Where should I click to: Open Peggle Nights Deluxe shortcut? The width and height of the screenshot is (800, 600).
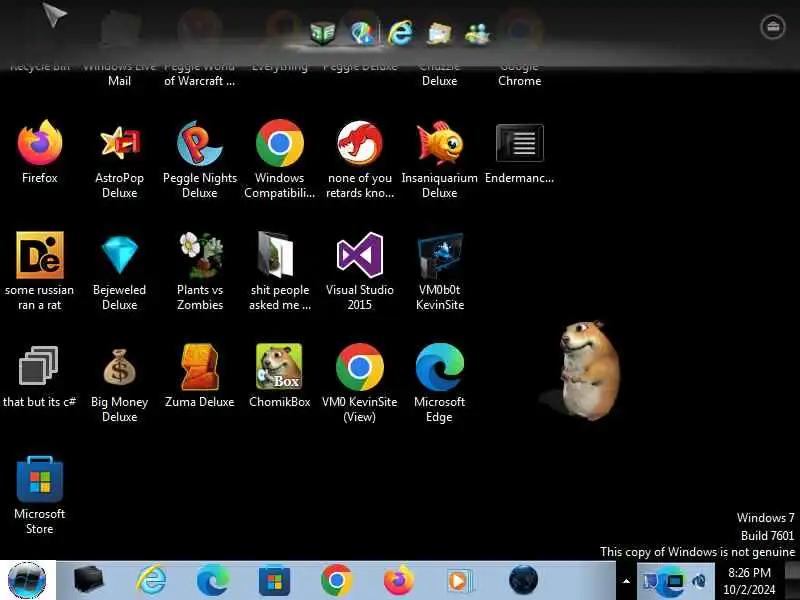pos(199,159)
